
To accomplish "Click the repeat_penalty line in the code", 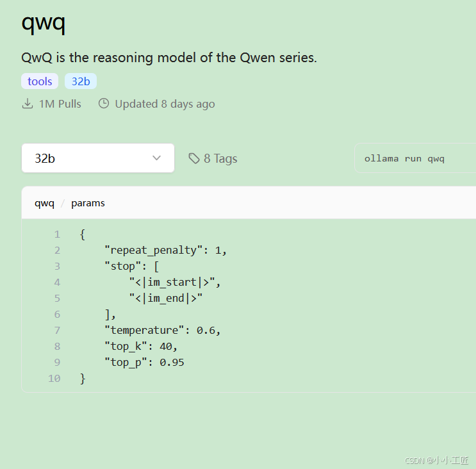I will 165,250.
